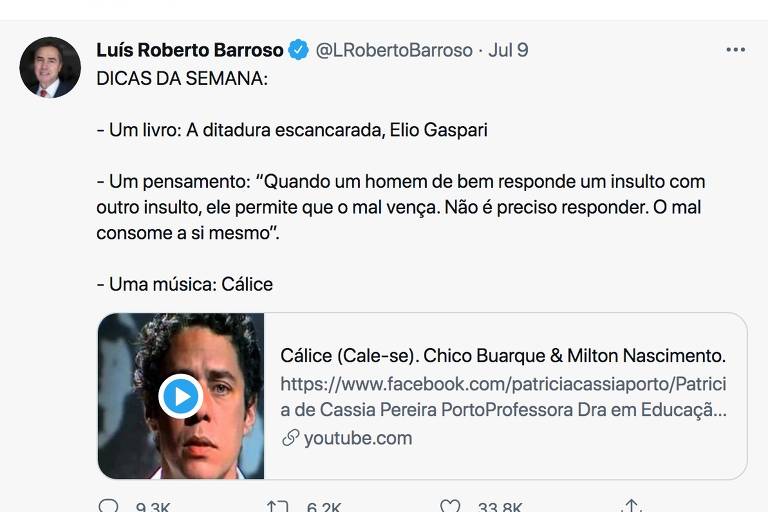Click the 6.2K retweet count
The width and height of the screenshot is (768, 512).
(x=324, y=507)
